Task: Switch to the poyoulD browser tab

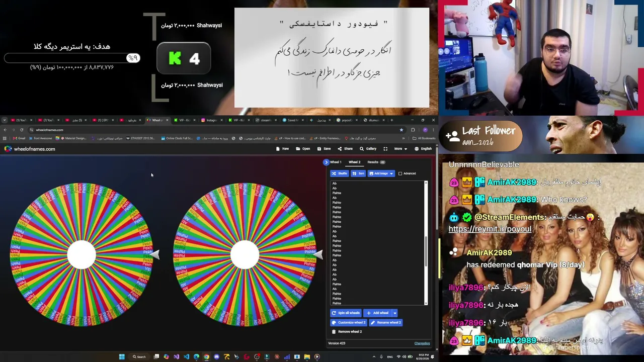Action: point(347,120)
